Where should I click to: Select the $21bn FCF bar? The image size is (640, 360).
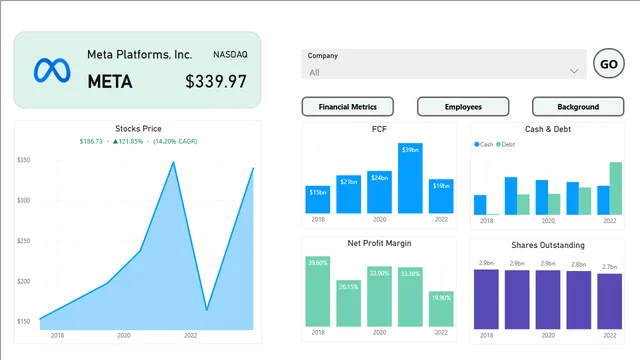(349, 194)
